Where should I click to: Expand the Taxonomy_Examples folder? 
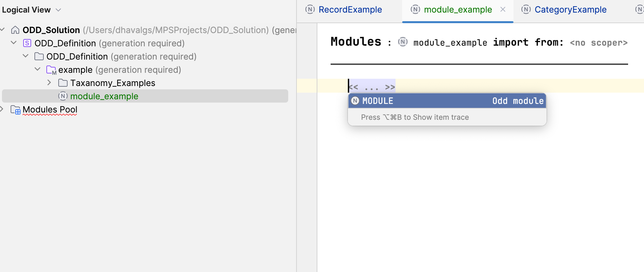tap(49, 82)
